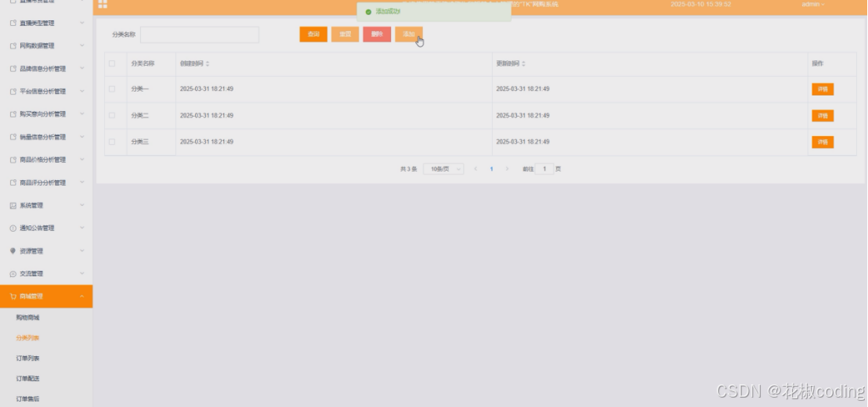Screen dimensions: 868x407
Task: Click the 添加 add button
Action: coord(408,34)
